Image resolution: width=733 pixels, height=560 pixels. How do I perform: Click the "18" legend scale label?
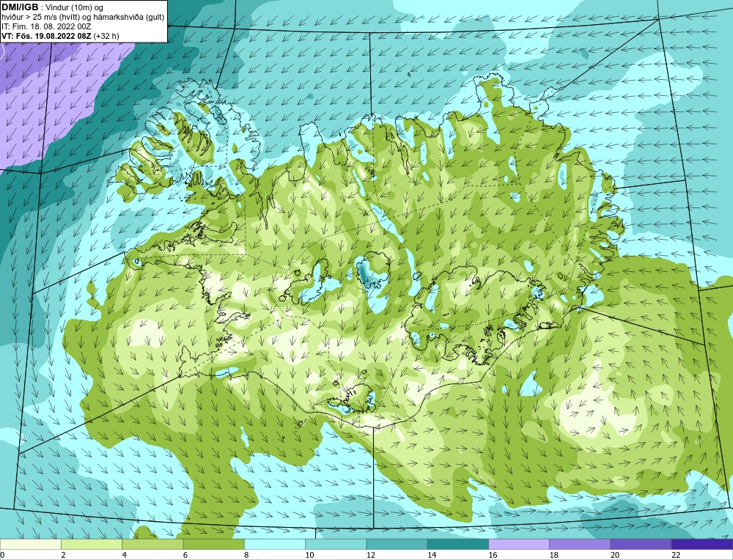(x=553, y=555)
